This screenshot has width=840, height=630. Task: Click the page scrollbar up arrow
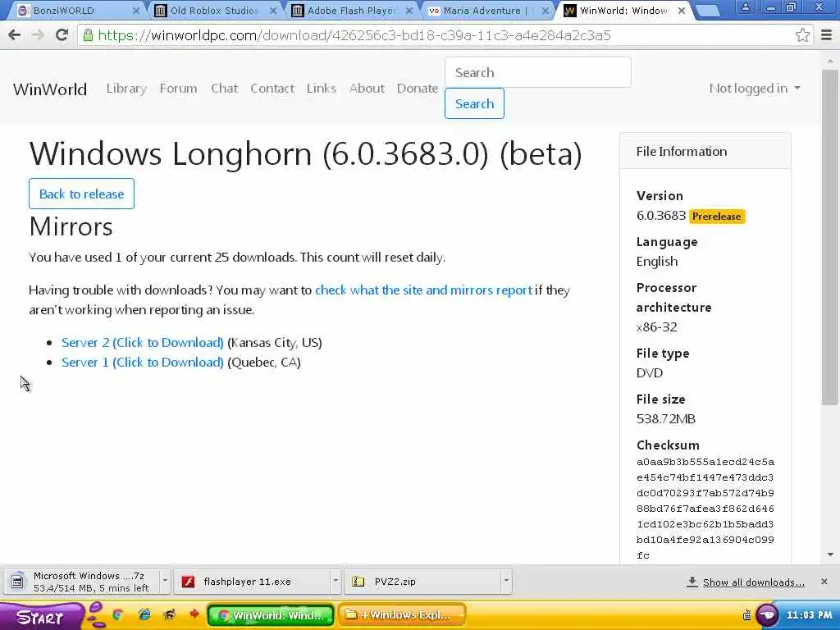click(x=830, y=60)
